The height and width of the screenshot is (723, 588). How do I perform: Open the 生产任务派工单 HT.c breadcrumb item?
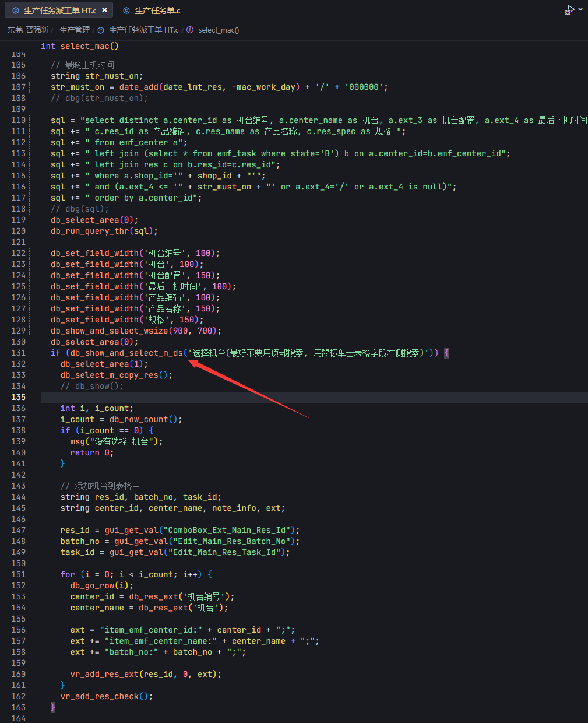(143, 30)
